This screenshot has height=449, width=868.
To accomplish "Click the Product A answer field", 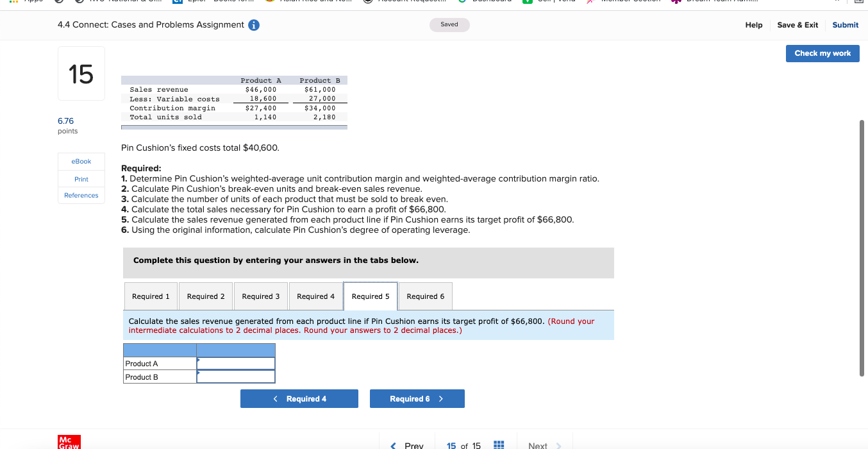I will 235,363.
